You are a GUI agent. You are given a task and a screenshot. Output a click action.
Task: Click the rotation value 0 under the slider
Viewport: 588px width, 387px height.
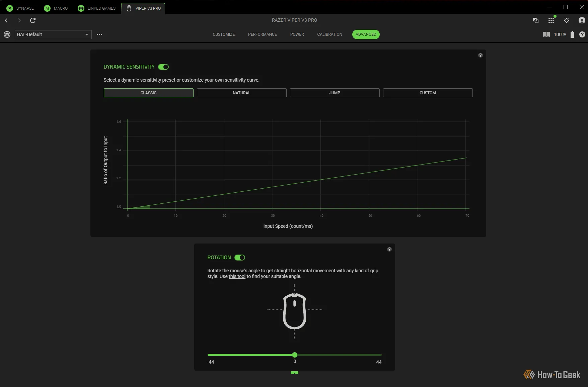295,362
